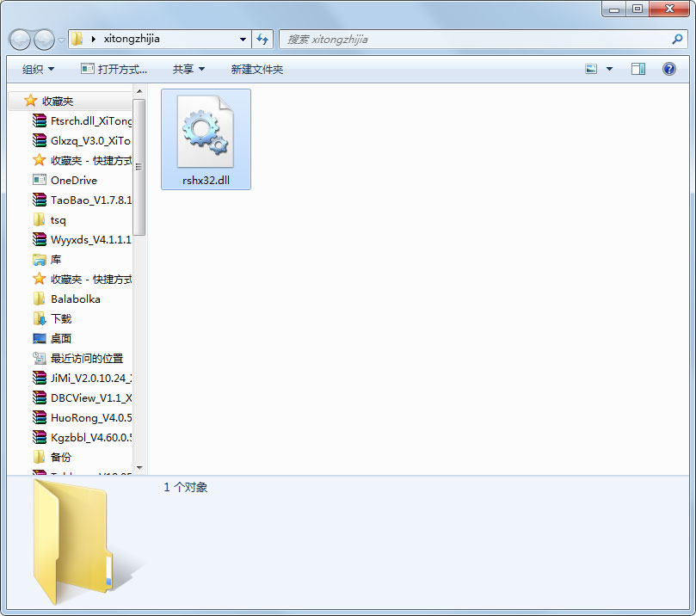The image size is (696, 616).
Task: Open 最近访问的位置 entry
Action: click(x=87, y=359)
